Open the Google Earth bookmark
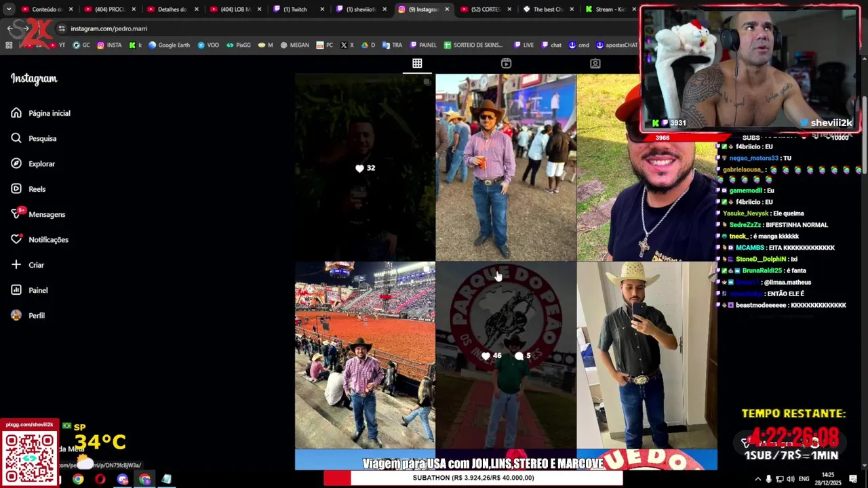Viewport: 868px width, 488px height. pyautogui.click(x=170, y=45)
